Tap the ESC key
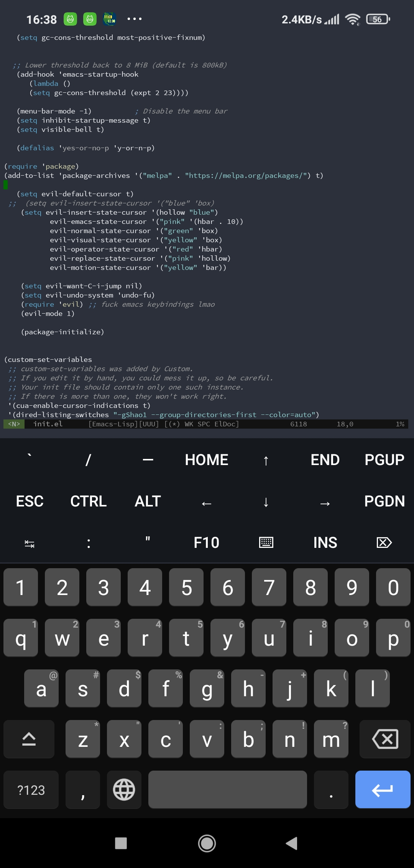 pyautogui.click(x=30, y=501)
